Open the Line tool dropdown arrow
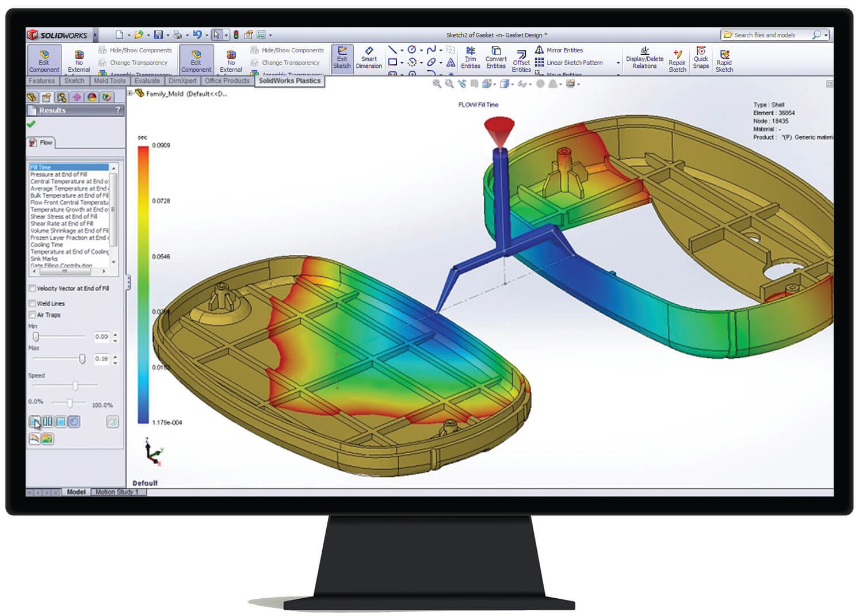The image size is (863, 616). coord(402,51)
